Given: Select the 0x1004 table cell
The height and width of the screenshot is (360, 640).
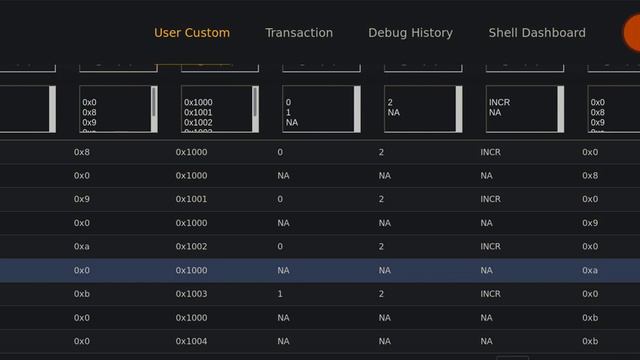Looking at the screenshot, I should click(191, 341).
